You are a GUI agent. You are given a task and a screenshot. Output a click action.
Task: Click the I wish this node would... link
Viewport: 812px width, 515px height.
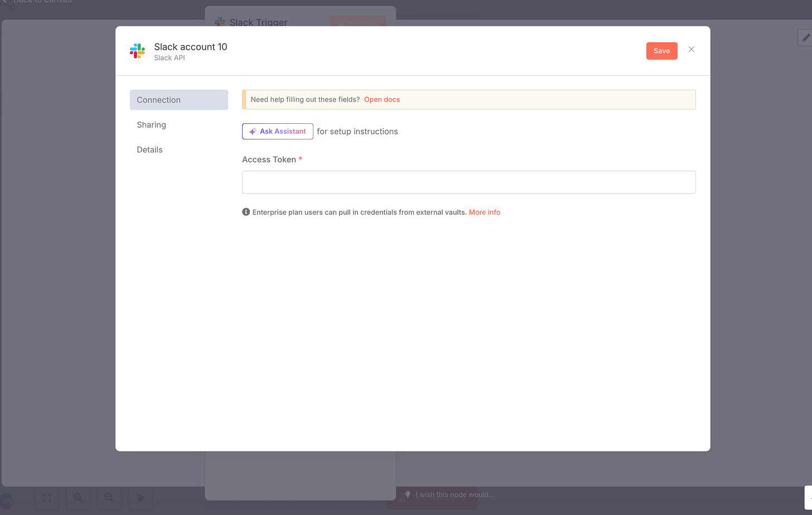455,494
